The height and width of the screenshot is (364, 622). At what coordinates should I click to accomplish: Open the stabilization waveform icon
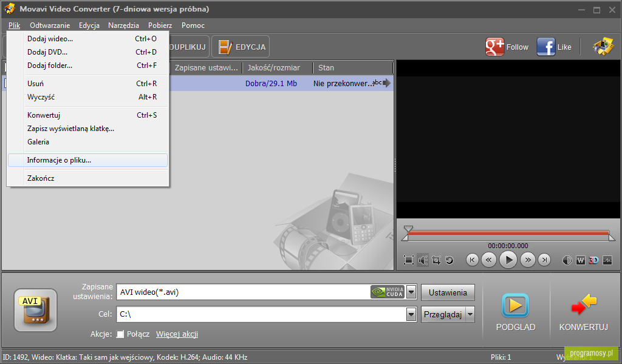(607, 260)
